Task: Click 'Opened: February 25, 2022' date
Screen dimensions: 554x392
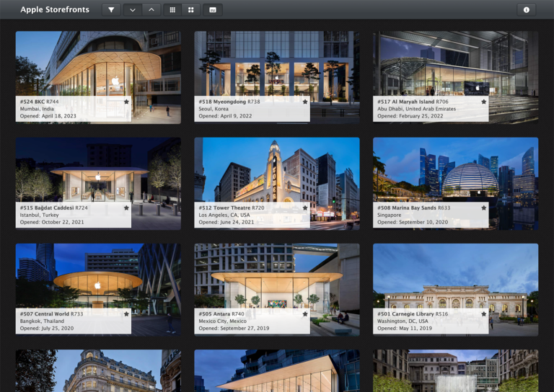Action: click(x=410, y=116)
